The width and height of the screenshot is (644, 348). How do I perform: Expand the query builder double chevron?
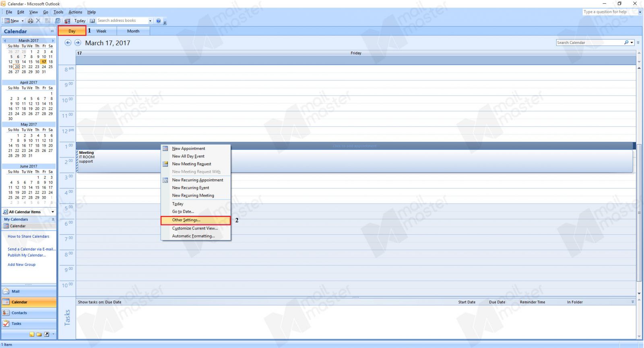click(x=638, y=43)
